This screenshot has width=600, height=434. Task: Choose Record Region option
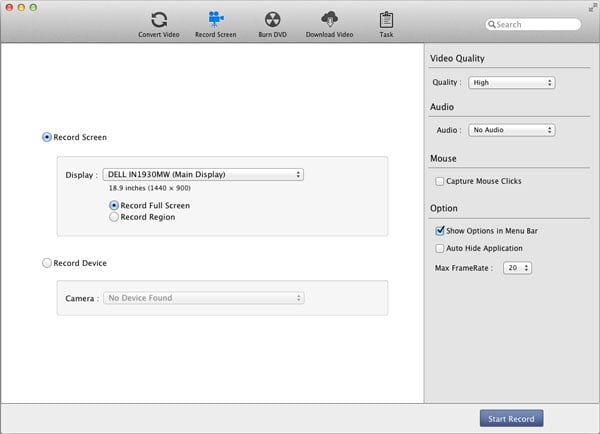114,217
